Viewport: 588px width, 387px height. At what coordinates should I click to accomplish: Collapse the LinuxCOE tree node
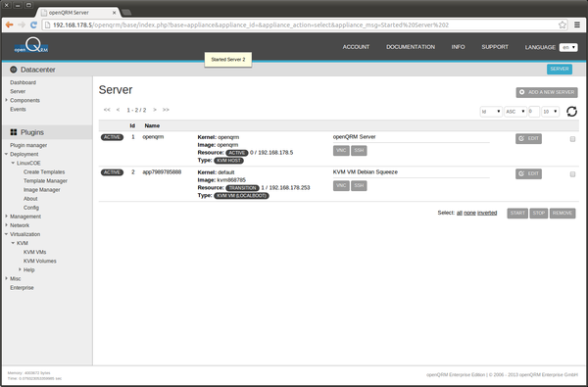click(13, 163)
